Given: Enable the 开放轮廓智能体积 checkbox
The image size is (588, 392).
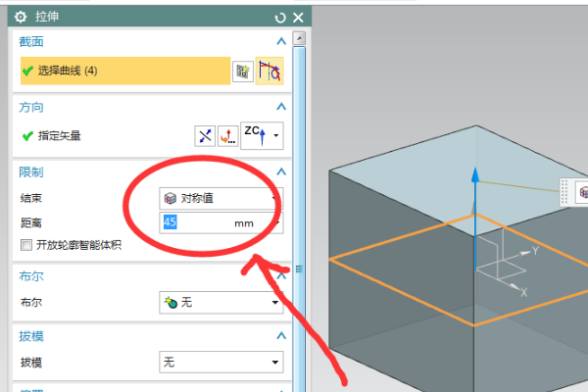Looking at the screenshot, I should click(26, 245).
